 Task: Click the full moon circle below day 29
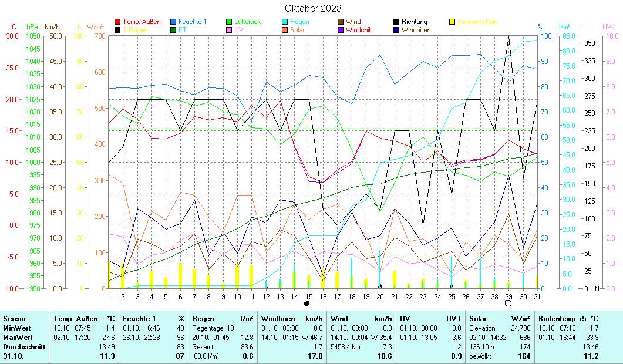(508, 303)
